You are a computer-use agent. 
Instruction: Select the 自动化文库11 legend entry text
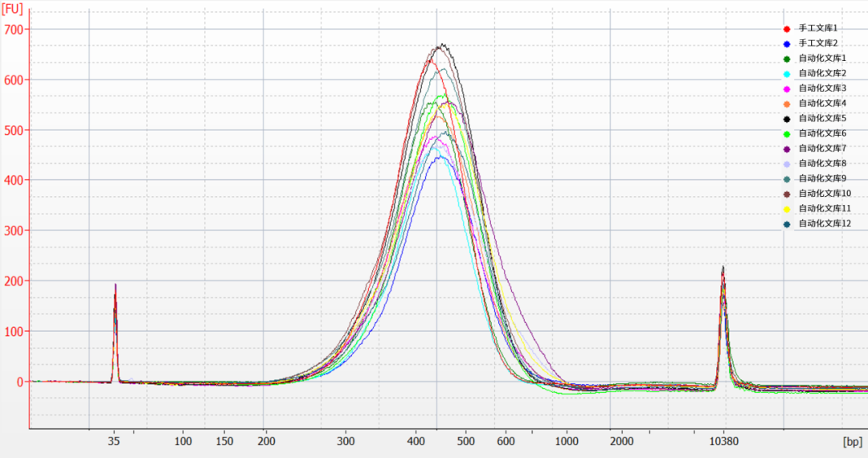825,208
